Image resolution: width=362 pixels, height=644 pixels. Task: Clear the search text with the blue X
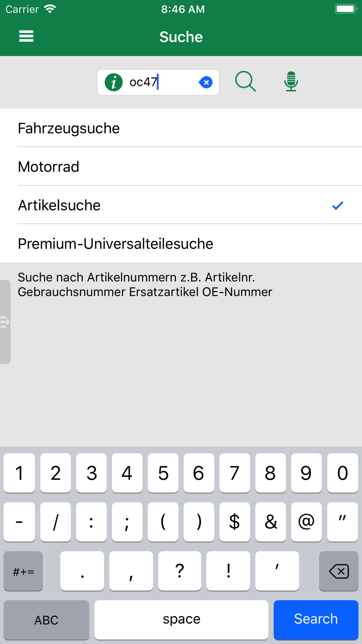tap(206, 83)
